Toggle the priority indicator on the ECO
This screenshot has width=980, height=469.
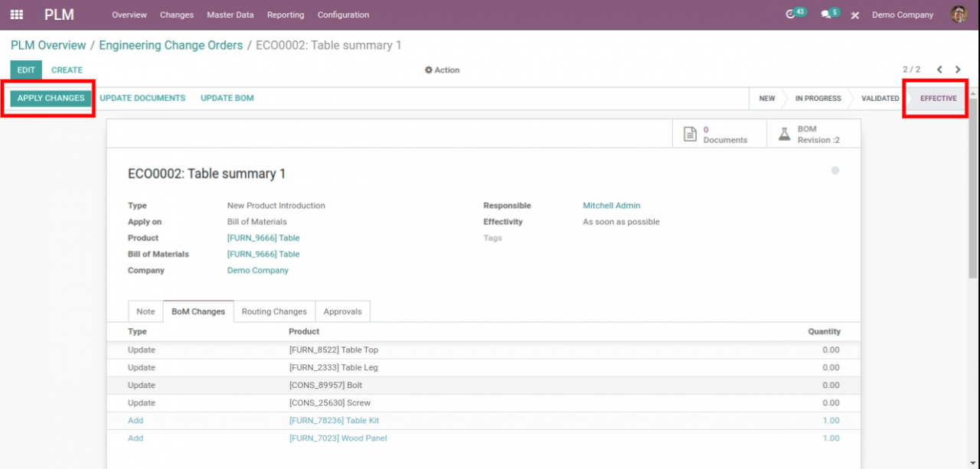coord(835,171)
